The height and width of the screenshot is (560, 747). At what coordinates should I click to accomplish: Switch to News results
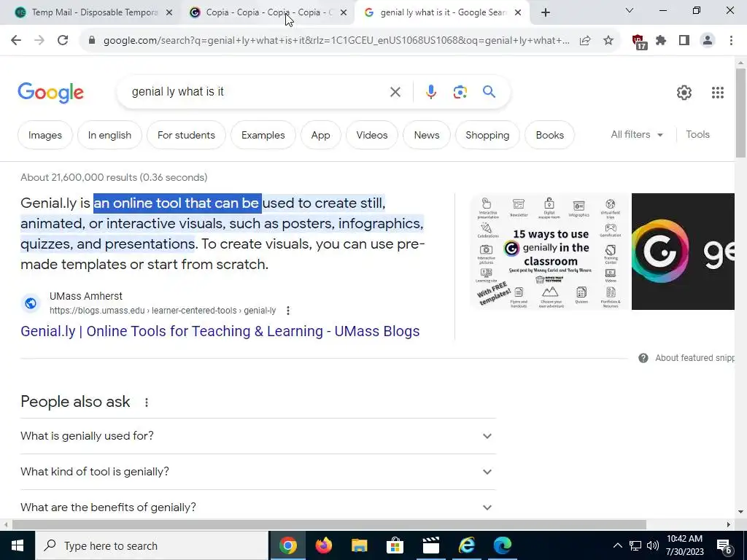tap(426, 135)
